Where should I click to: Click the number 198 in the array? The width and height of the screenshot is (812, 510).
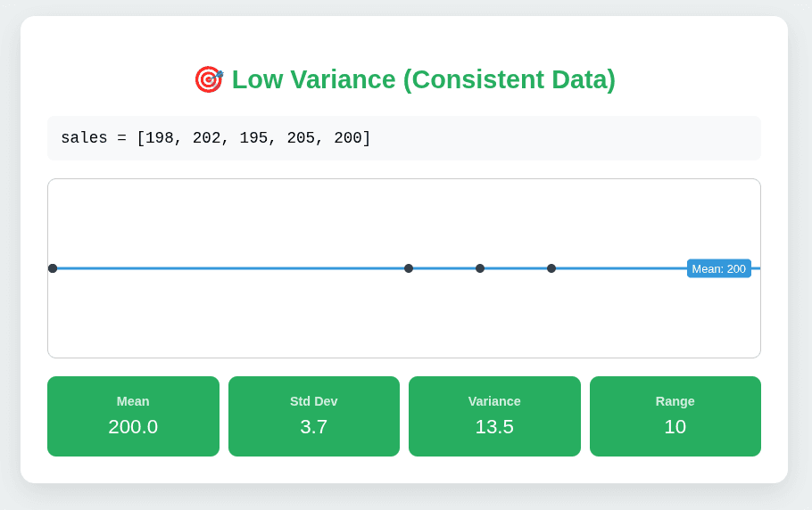click(160, 138)
